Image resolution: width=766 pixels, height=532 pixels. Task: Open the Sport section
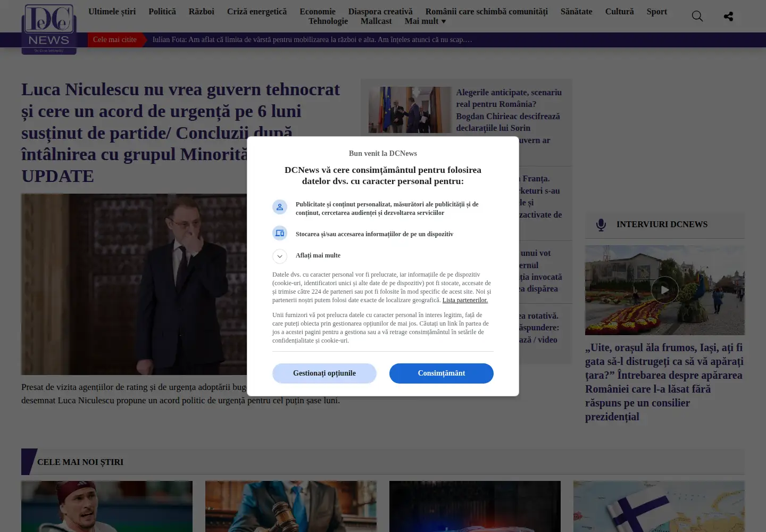coord(656,11)
